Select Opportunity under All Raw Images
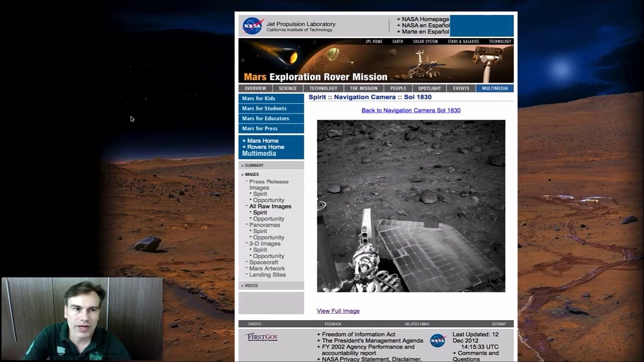Image resolution: width=644 pixels, height=362 pixels. pos(269,219)
